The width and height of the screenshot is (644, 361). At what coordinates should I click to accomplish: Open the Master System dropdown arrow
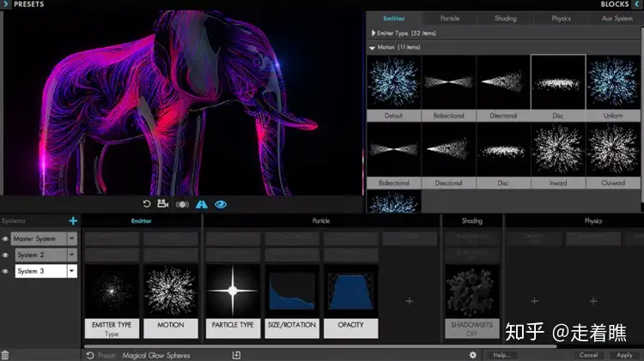click(x=72, y=239)
